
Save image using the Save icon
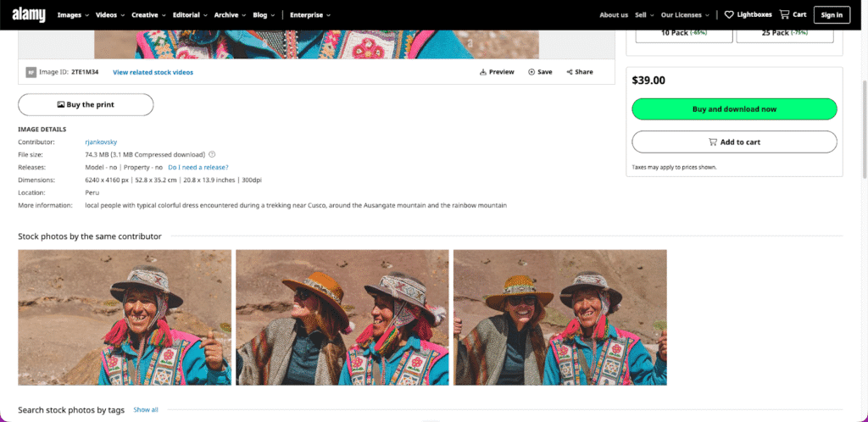531,72
